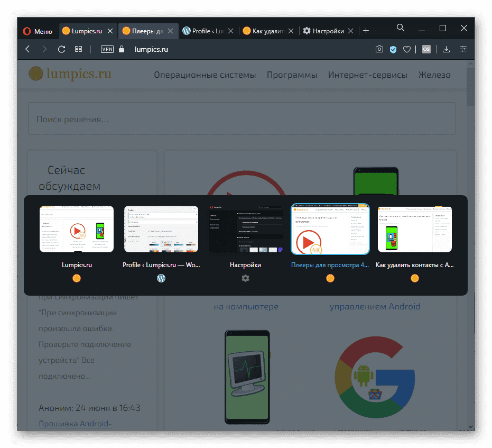Click the search magnifier icon near window controls
The width and height of the screenshot is (492, 448).
click(x=400, y=28)
